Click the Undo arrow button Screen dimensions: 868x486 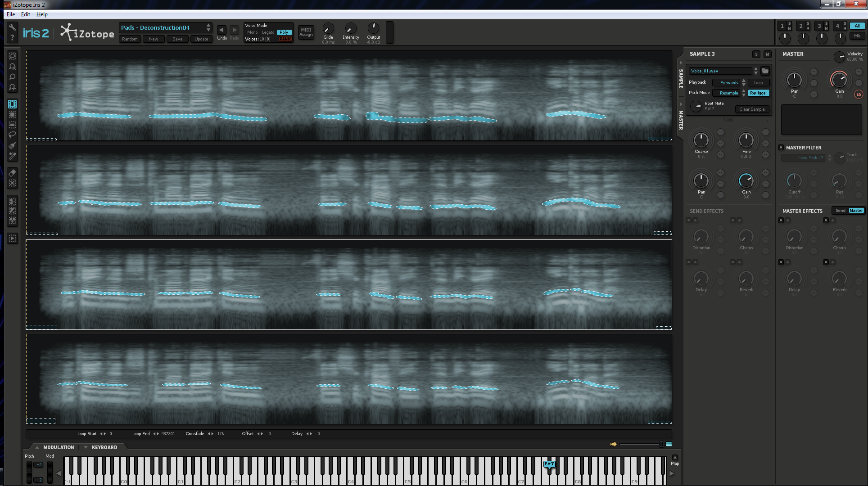(x=222, y=30)
